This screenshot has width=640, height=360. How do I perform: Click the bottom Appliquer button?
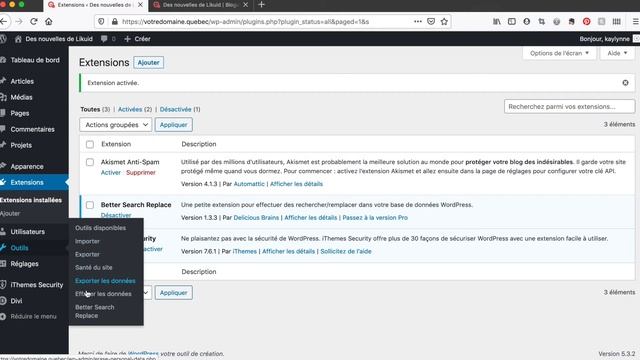[x=173, y=293]
